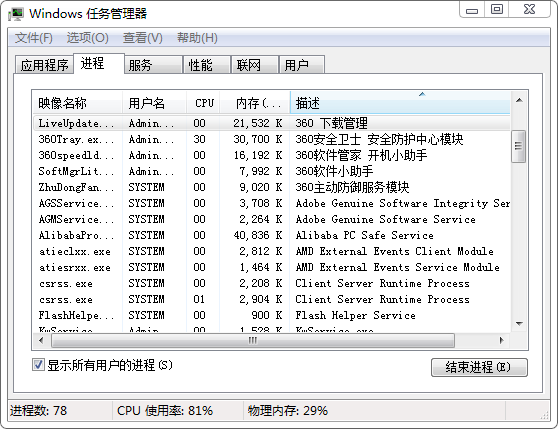The image size is (558, 429).
Task: Open the 文件(F) menu
Action: click(x=33, y=38)
